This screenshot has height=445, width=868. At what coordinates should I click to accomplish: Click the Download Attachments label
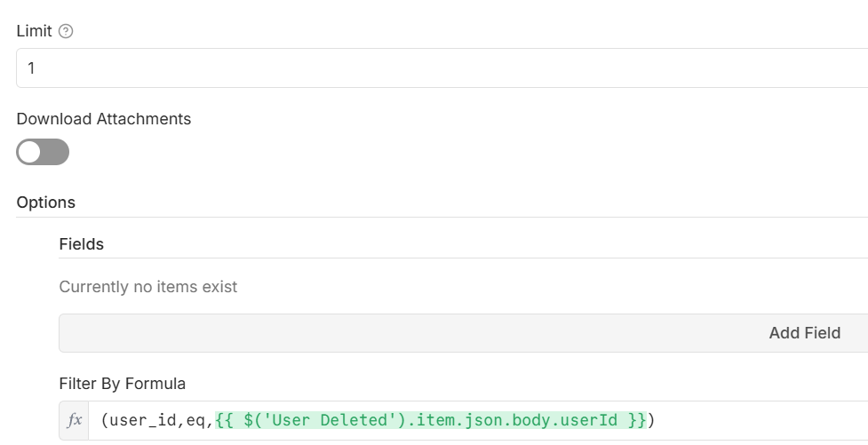coord(103,119)
